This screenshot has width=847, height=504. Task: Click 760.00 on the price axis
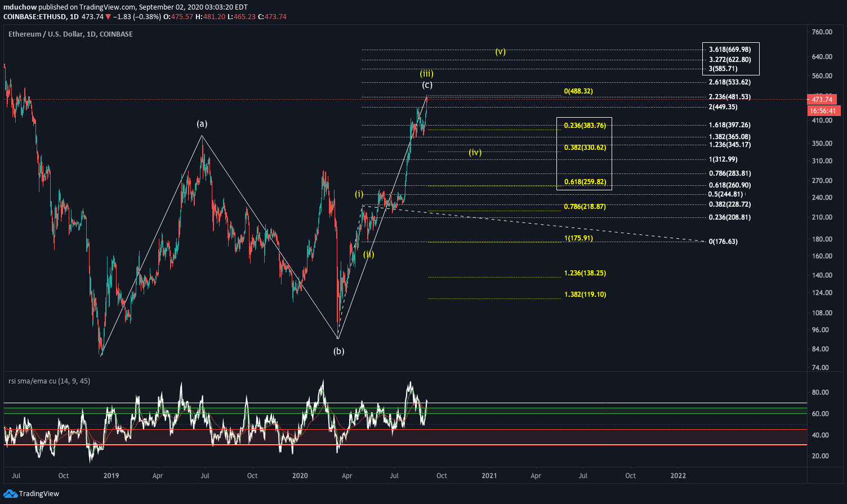pyautogui.click(x=822, y=32)
